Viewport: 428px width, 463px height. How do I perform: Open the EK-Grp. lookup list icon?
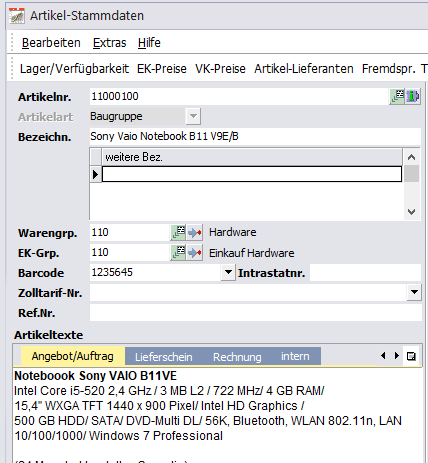coord(178,253)
